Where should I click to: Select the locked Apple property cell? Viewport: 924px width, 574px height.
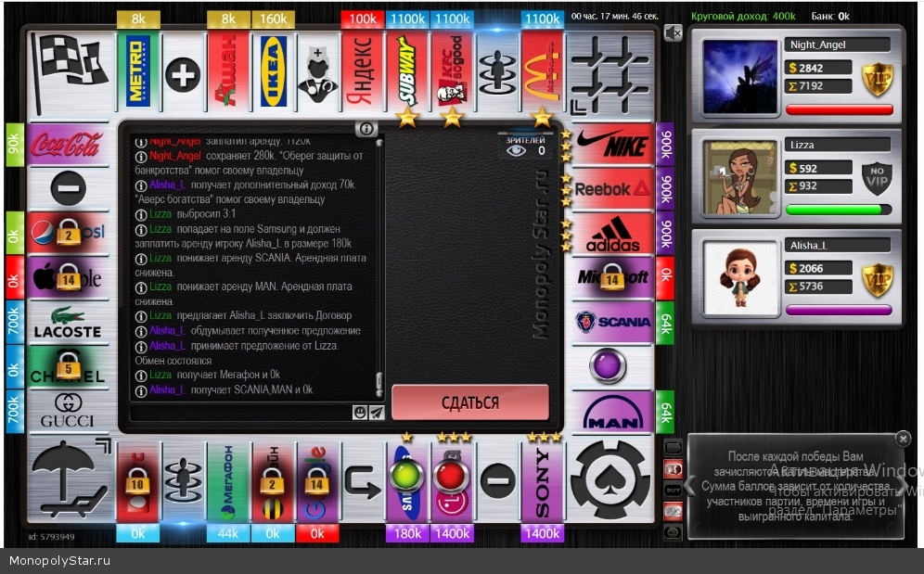[68, 277]
